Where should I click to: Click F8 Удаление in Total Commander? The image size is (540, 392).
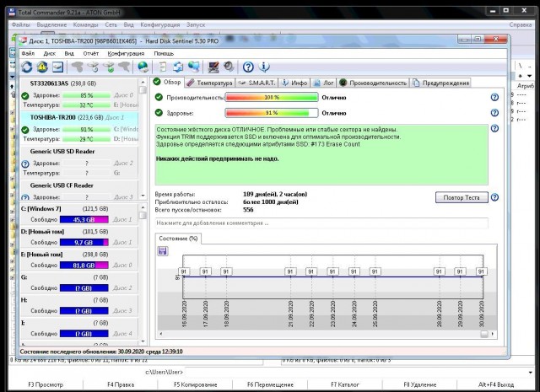[420, 384]
